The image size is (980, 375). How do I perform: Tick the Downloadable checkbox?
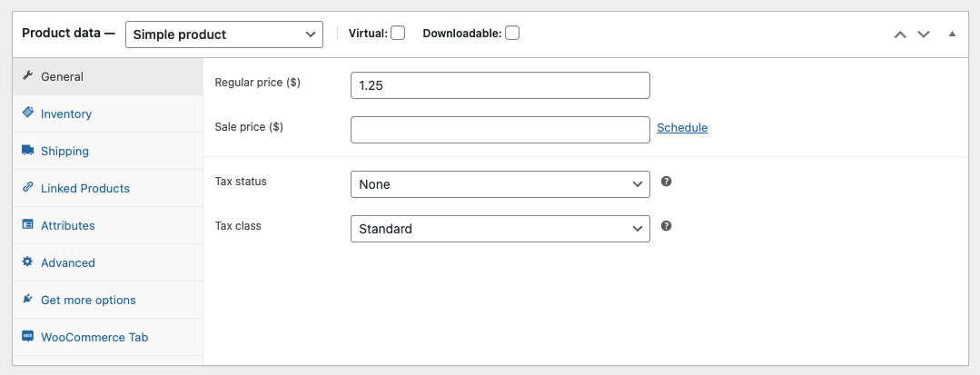pyautogui.click(x=512, y=33)
